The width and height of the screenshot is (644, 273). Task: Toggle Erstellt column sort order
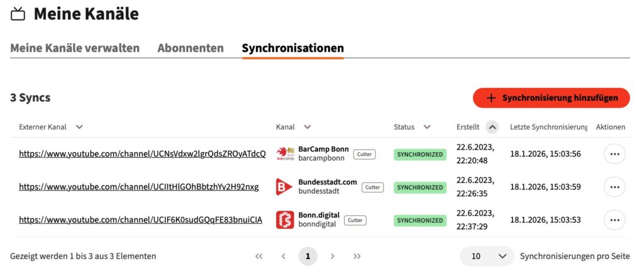(492, 127)
